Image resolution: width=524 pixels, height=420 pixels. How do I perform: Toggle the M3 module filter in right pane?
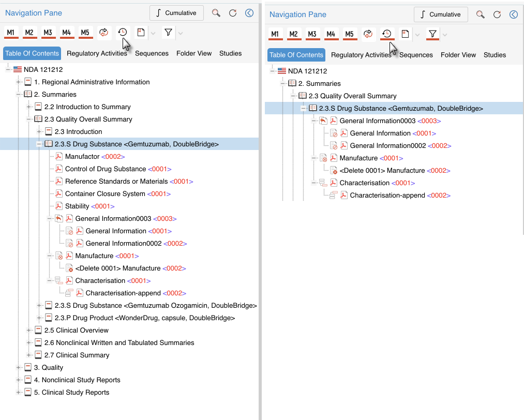312,34
